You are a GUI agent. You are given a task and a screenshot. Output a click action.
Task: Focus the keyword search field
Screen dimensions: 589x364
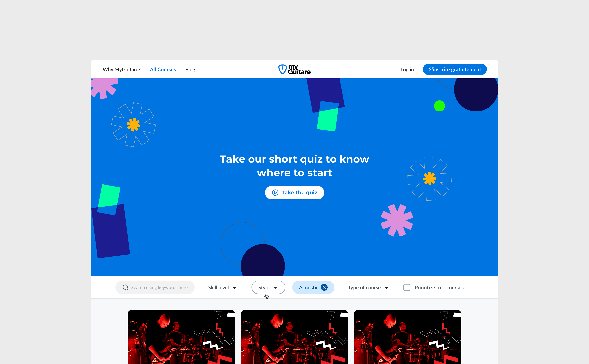pos(155,287)
